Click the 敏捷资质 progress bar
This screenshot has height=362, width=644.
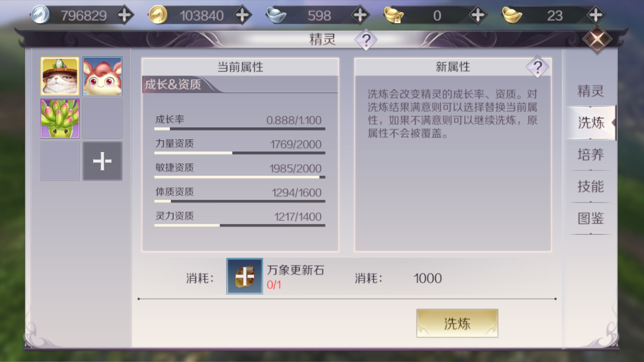pyautogui.click(x=239, y=177)
